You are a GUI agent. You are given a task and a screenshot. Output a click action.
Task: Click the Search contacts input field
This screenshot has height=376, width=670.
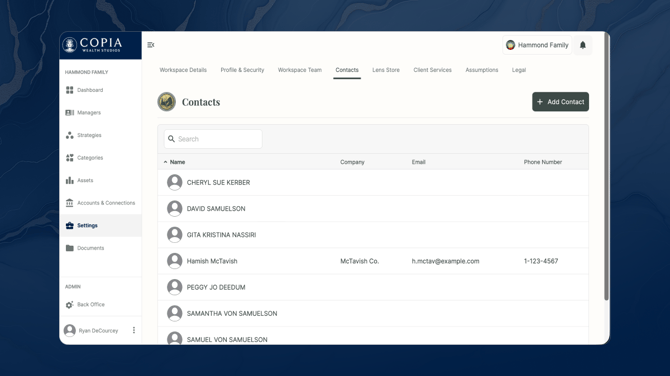213,139
